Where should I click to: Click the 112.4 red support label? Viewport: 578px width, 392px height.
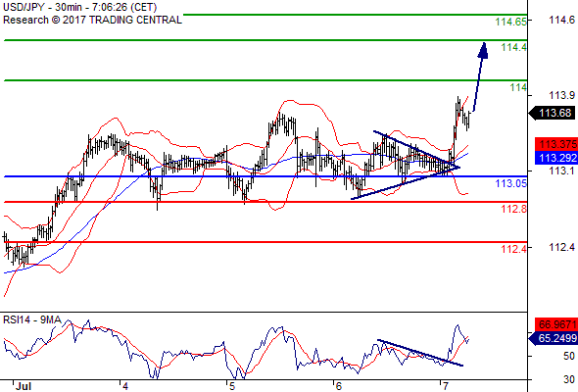(x=514, y=249)
